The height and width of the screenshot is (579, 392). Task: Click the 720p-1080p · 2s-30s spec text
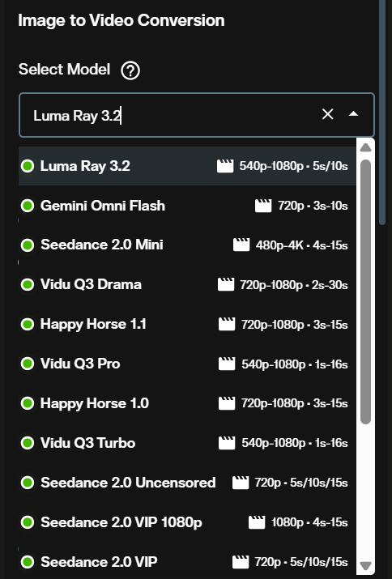[x=294, y=285]
